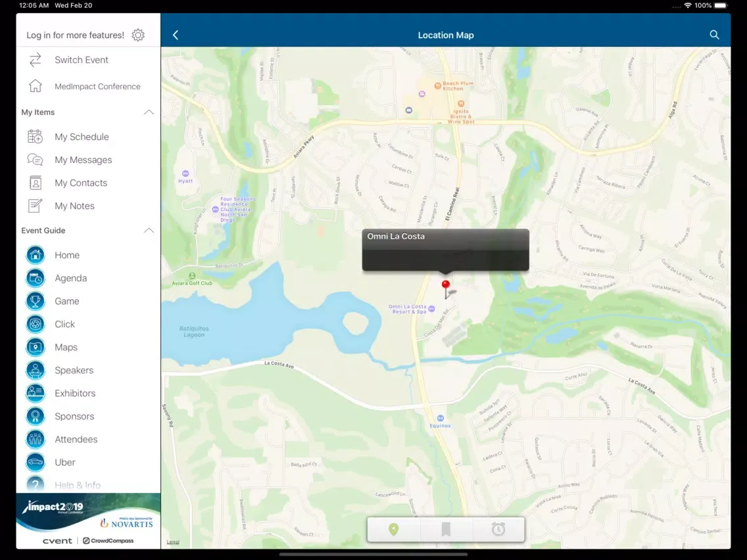The width and height of the screenshot is (747, 560).
Task: Tap the Game trophy icon
Action: [x=36, y=301]
